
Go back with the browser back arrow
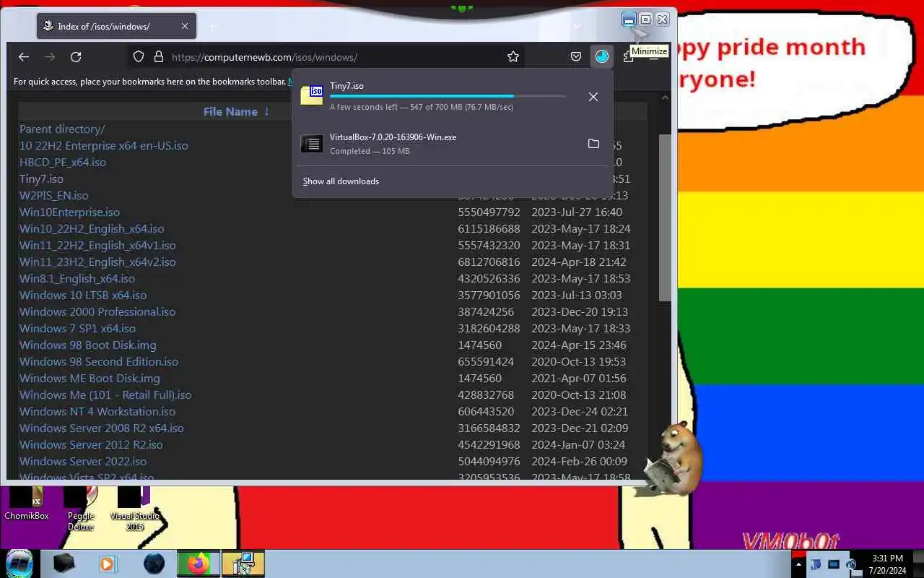24,56
